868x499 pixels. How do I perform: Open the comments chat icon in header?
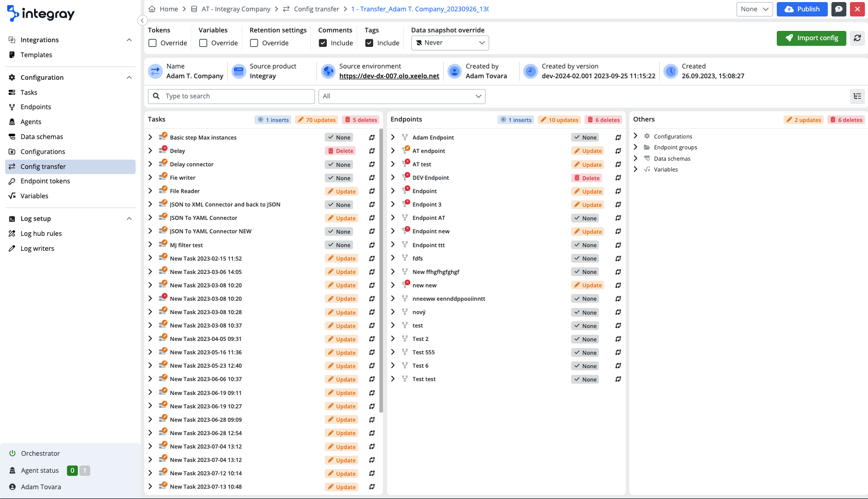tap(839, 9)
